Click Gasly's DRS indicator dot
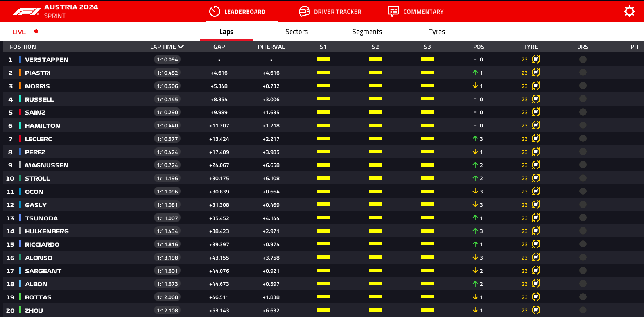Image resolution: width=644 pixels, height=317 pixels. coord(583,205)
